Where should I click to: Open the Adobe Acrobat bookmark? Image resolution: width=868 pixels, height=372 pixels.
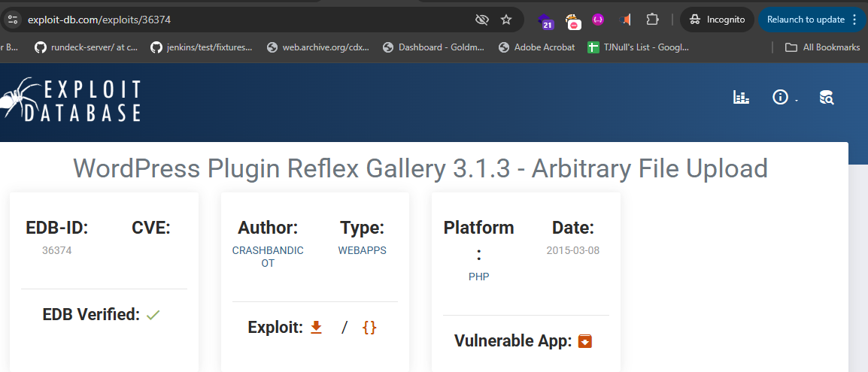(536, 47)
